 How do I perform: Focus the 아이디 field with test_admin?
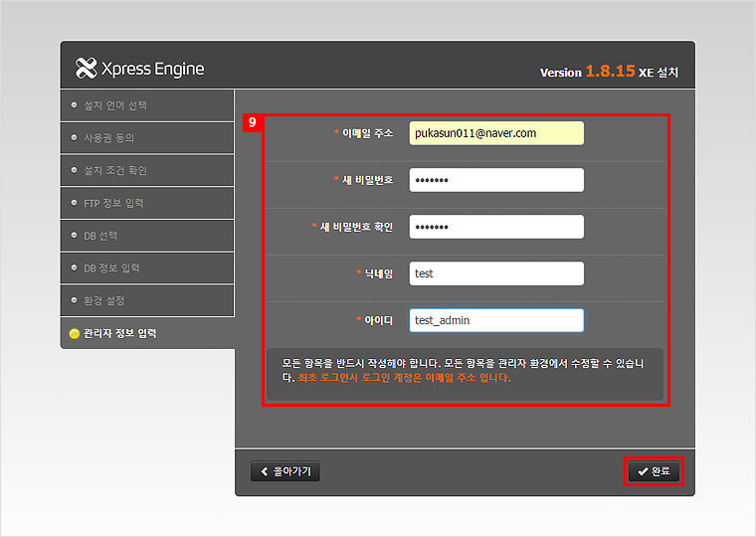(495, 320)
